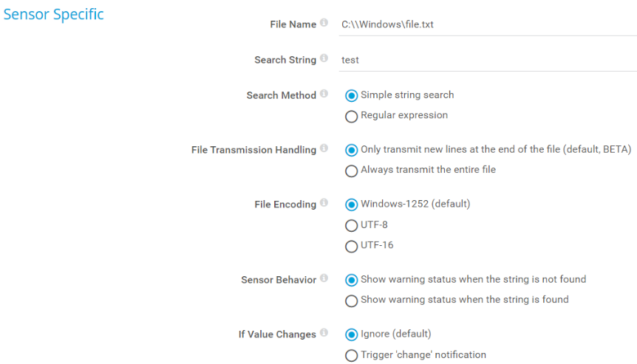
Task: Click the Sensor Behavior info icon
Action: [324, 279]
